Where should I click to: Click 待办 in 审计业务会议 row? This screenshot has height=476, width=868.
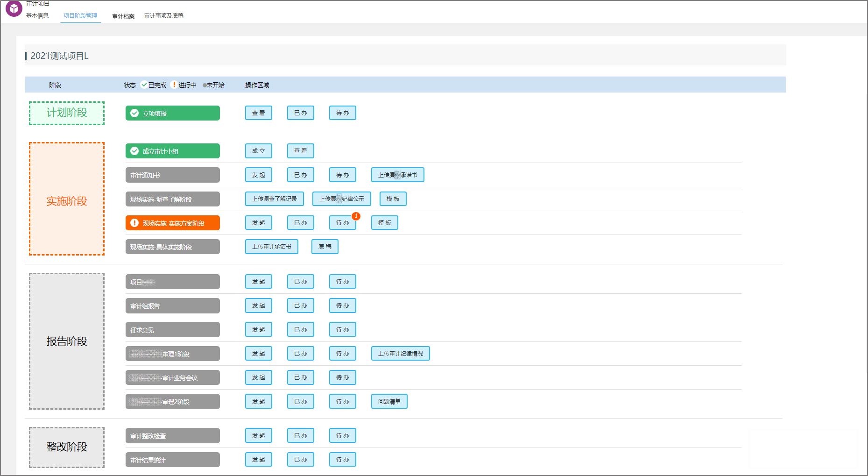tap(343, 377)
